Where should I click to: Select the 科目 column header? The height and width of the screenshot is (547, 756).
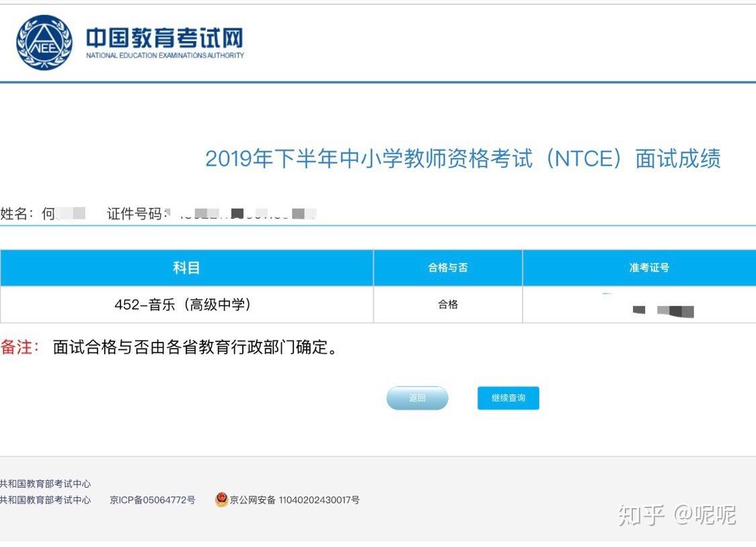coord(186,268)
